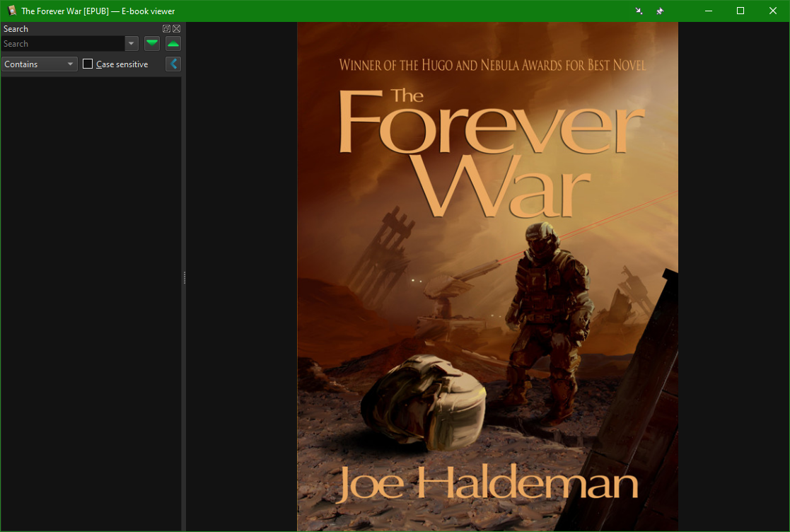790x532 pixels.
Task: Open the Contains search mode dropdown
Action: click(40, 64)
